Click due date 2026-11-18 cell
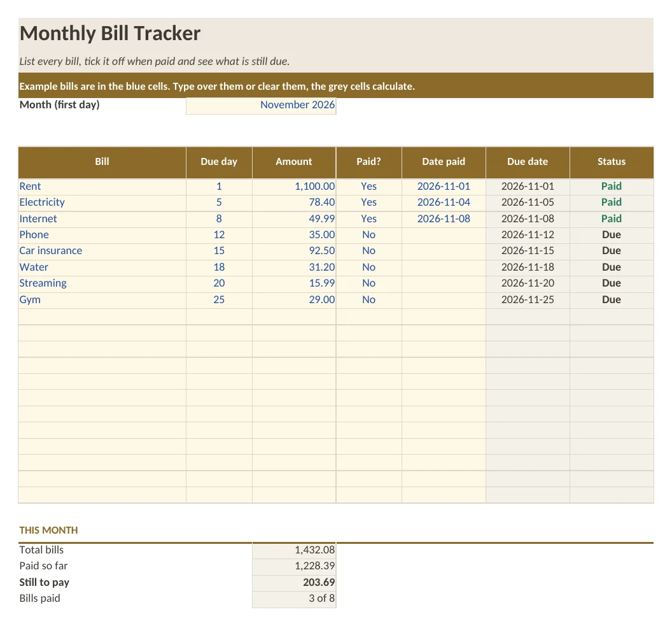The width and height of the screenshot is (672, 626). tap(528, 267)
